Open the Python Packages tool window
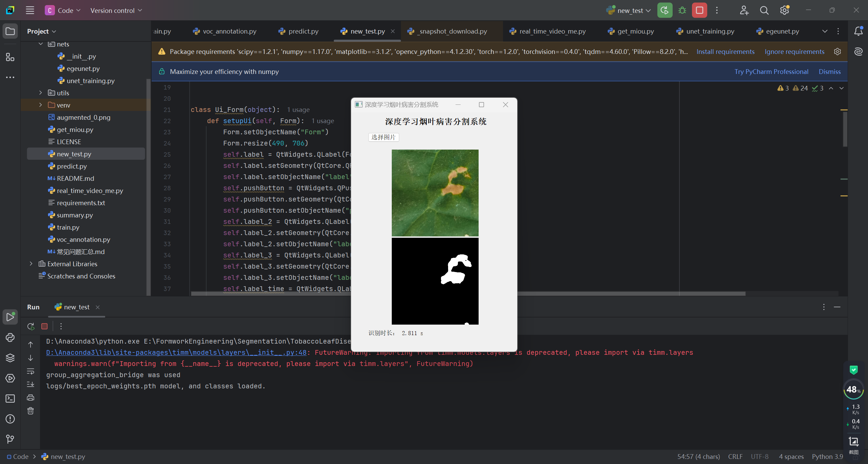 tap(10, 358)
